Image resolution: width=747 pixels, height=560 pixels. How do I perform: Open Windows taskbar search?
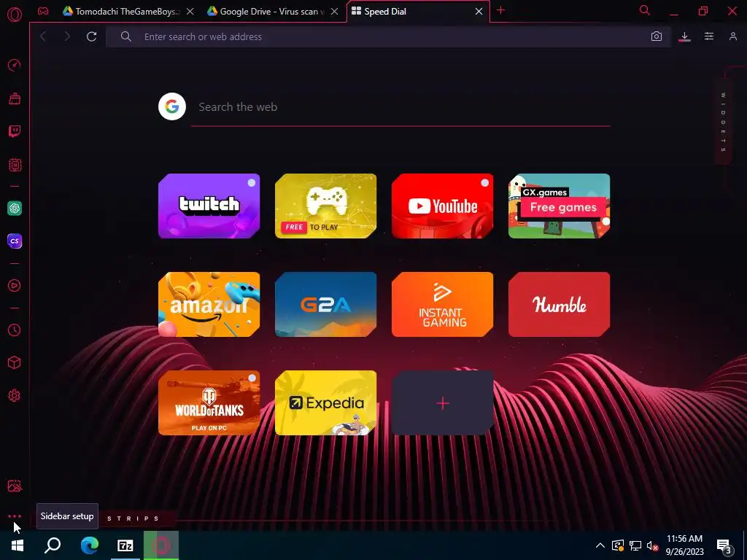[53, 545]
